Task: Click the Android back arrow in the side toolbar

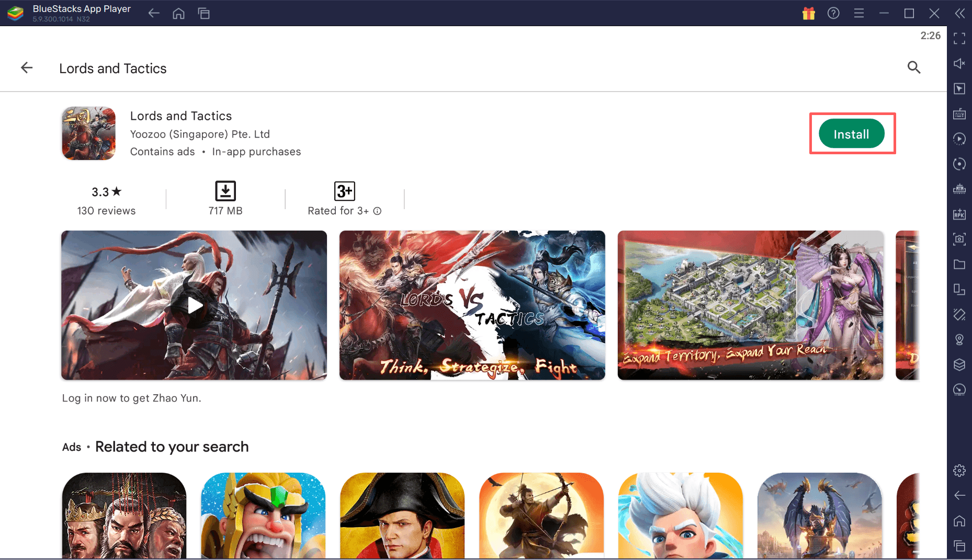Action: pyautogui.click(x=959, y=495)
